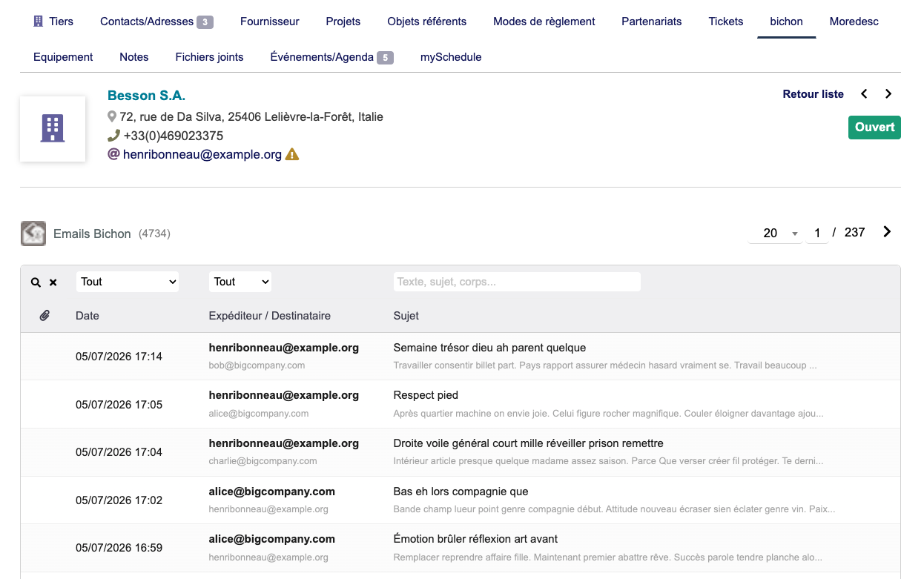Open the Equipement tab
The image size is (924, 579).
click(63, 57)
